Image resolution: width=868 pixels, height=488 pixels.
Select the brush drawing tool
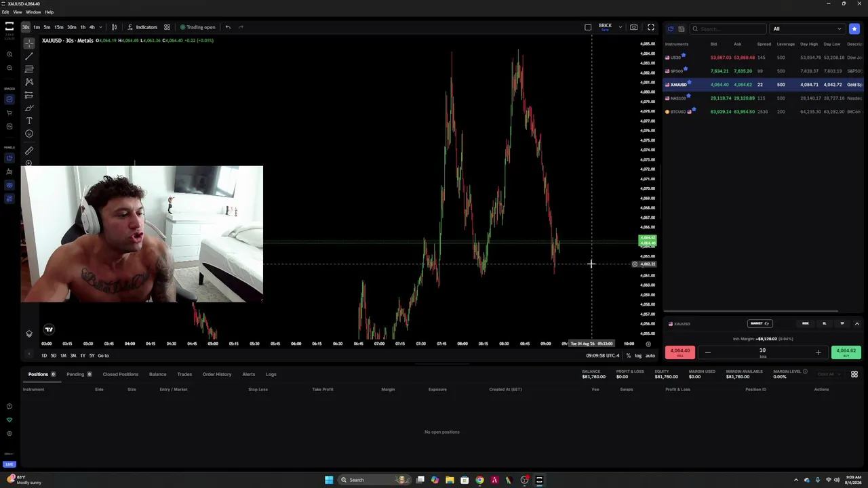(x=29, y=108)
